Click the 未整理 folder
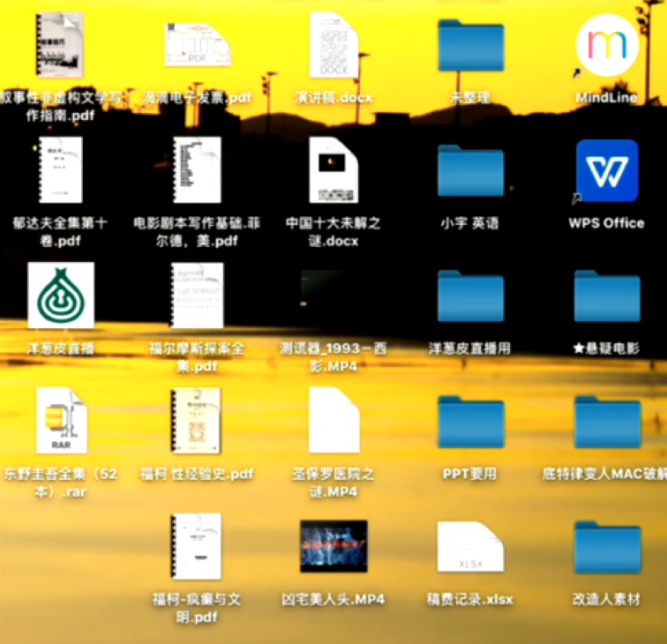 470,46
